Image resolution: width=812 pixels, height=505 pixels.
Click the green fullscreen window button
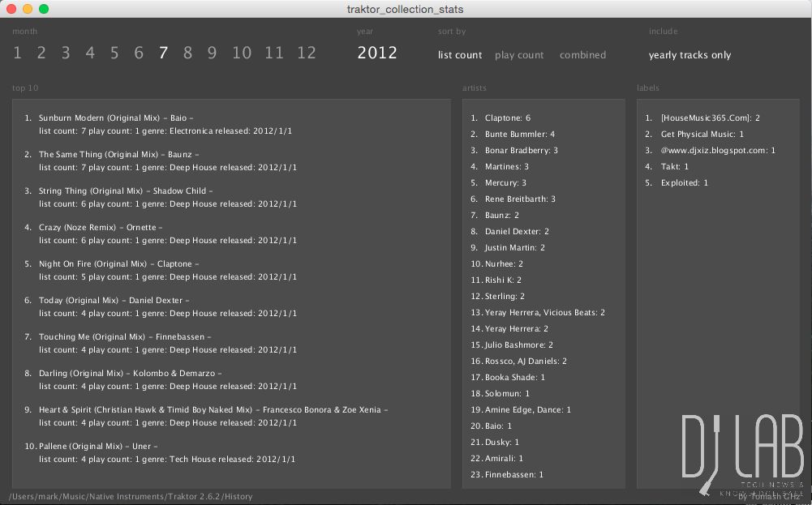point(44,9)
